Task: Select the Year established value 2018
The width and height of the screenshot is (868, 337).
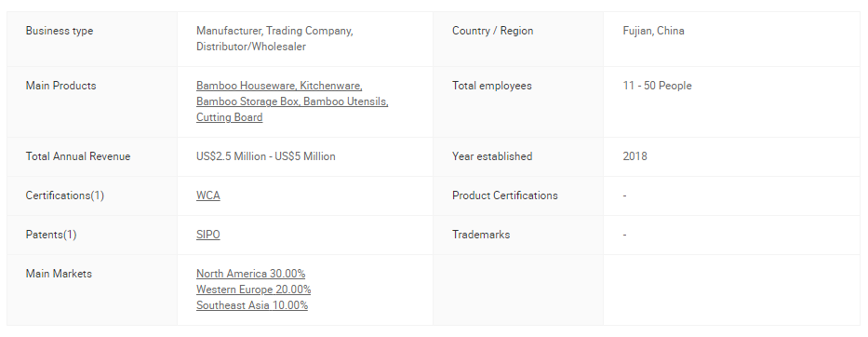Action: tap(634, 156)
